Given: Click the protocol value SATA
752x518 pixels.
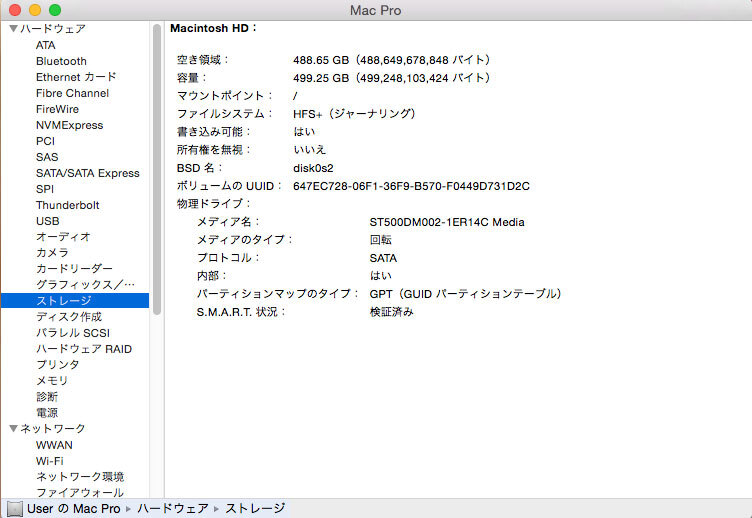Looking at the screenshot, I should [383, 258].
